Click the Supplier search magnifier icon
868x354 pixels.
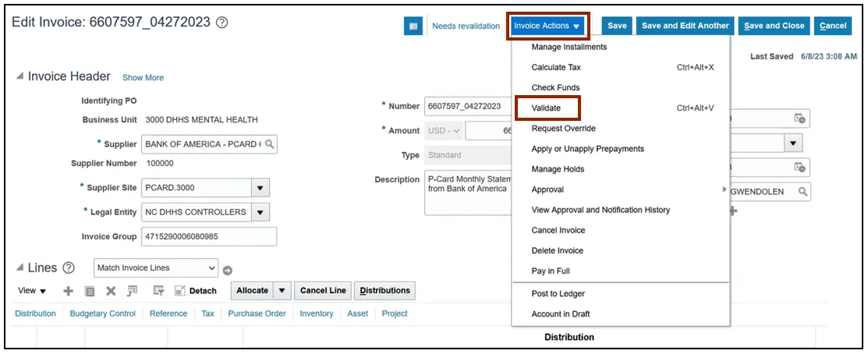pyautogui.click(x=269, y=144)
